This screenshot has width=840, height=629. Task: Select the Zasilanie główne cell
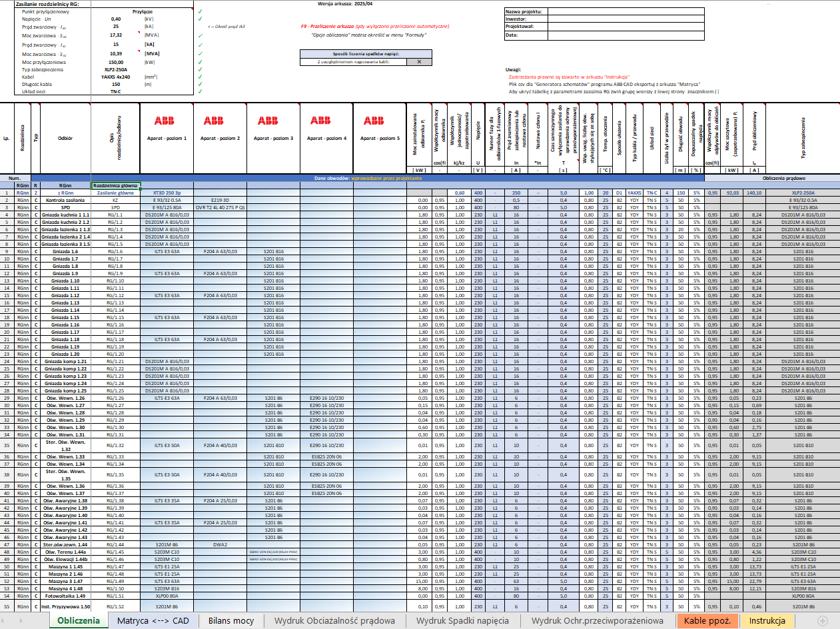click(x=116, y=193)
